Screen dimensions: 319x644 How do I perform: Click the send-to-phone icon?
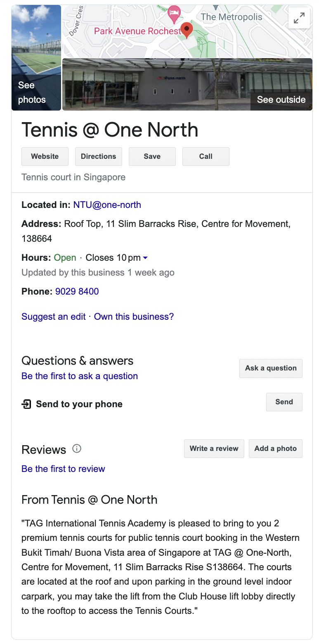coord(26,404)
